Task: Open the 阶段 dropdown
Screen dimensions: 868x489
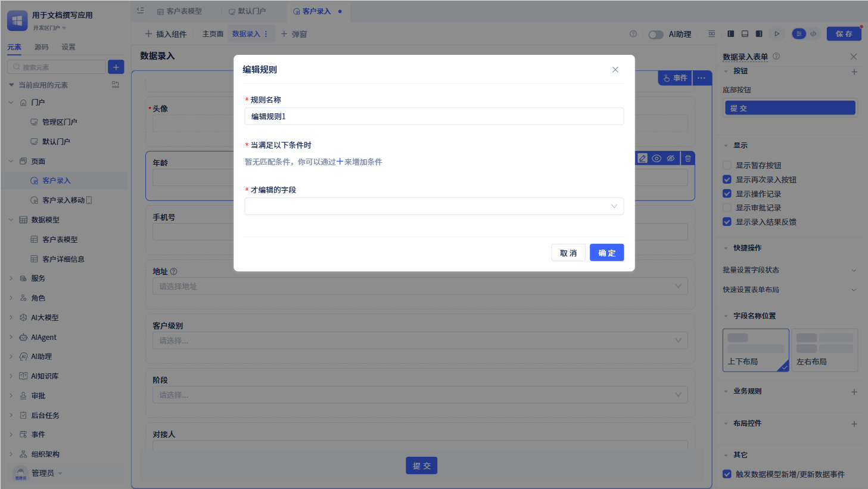Action: coord(420,395)
